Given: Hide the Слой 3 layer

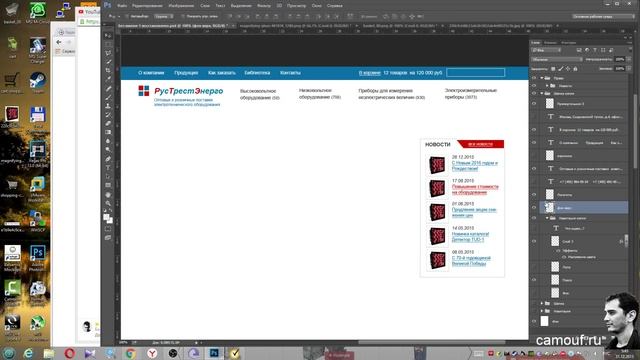Looking at the screenshot, I should [534, 241].
